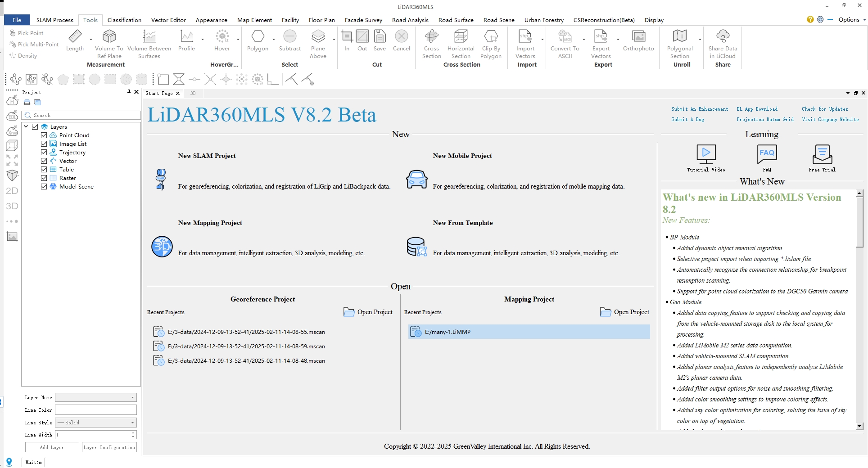
Task: Expand the Polygon select dropdown arrow
Action: coord(273,40)
